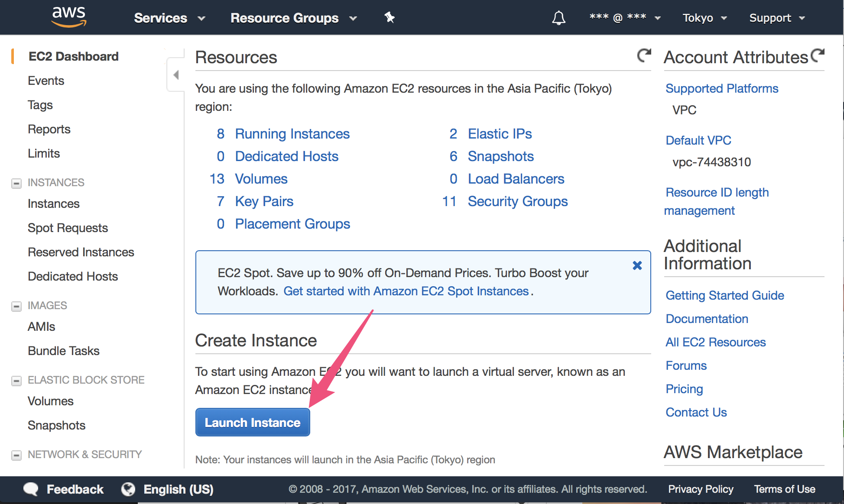The width and height of the screenshot is (844, 504).
Task: Click the Launch Instance button
Action: coord(253,422)
